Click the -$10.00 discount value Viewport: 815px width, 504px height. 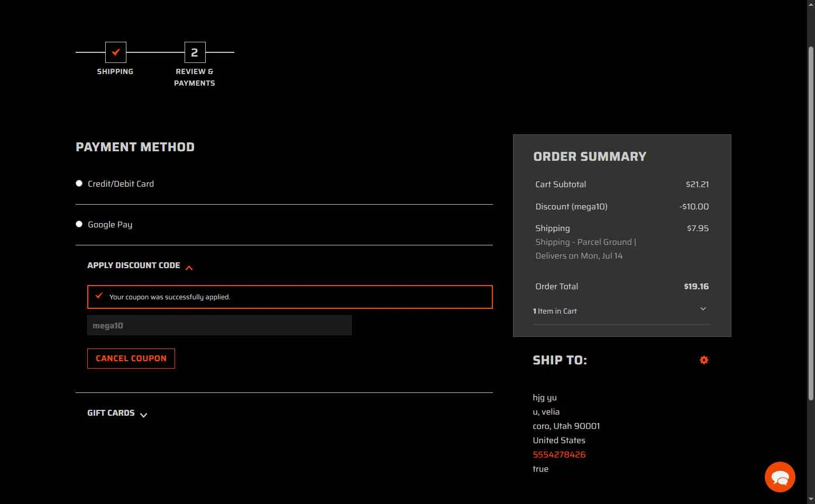coord(694,207)
